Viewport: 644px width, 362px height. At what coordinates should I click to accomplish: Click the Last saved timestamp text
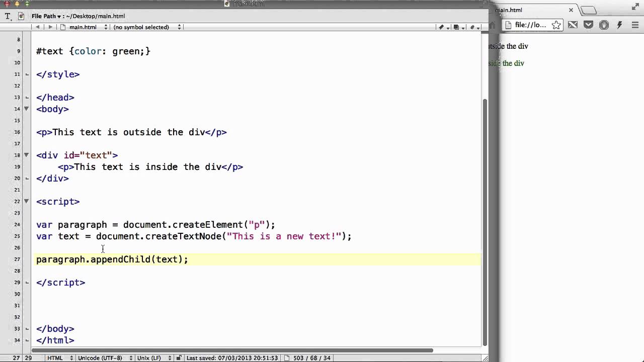click(232, 358)
